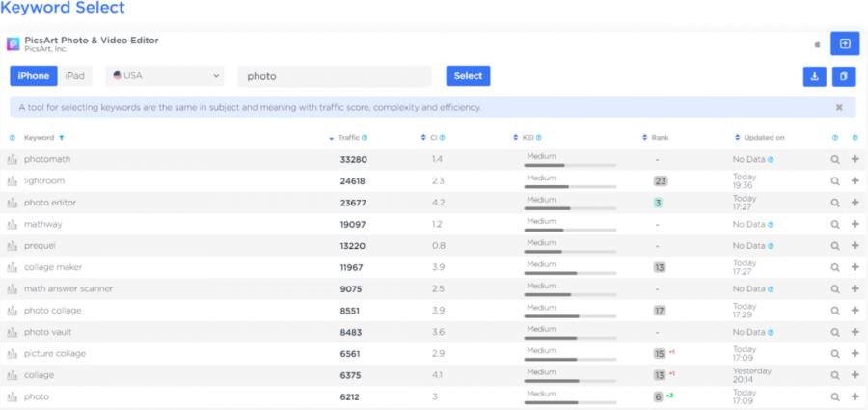Click the copy keywords icon button
The width and height of the screenshot is (868, 410).
coord(844,76)
